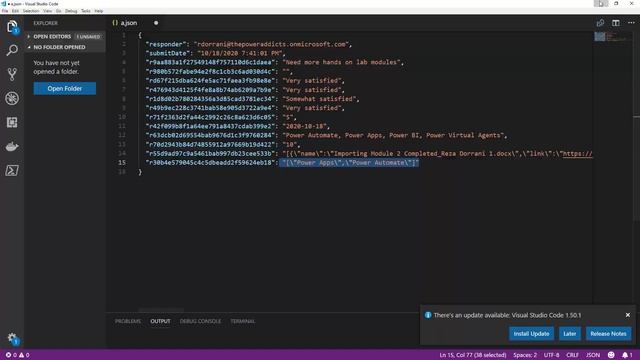Image resolution: width=640 pixels, height=360 pixels.
Task: Open the Debug menu
Action: pyautogui.click(x=71, y=11)
